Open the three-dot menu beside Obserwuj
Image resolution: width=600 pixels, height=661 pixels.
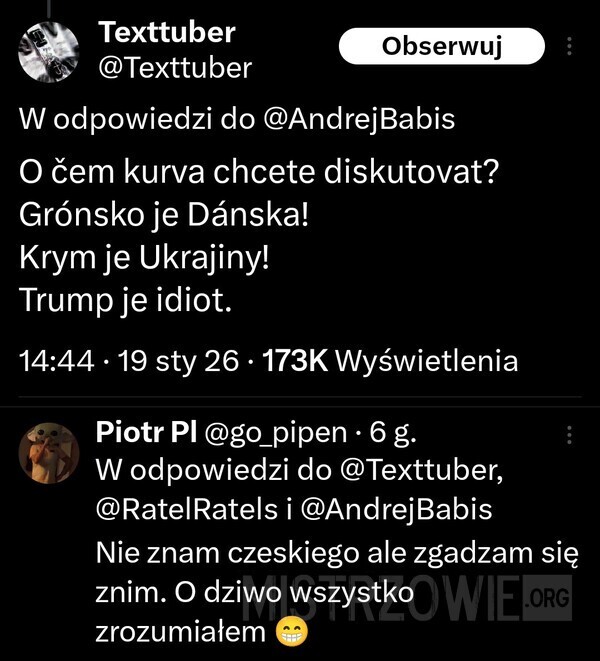tap(570, 47)
